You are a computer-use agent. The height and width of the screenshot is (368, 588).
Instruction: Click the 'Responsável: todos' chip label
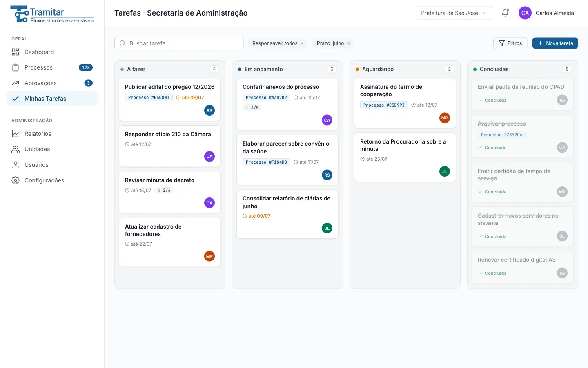[x=275, y=43]
